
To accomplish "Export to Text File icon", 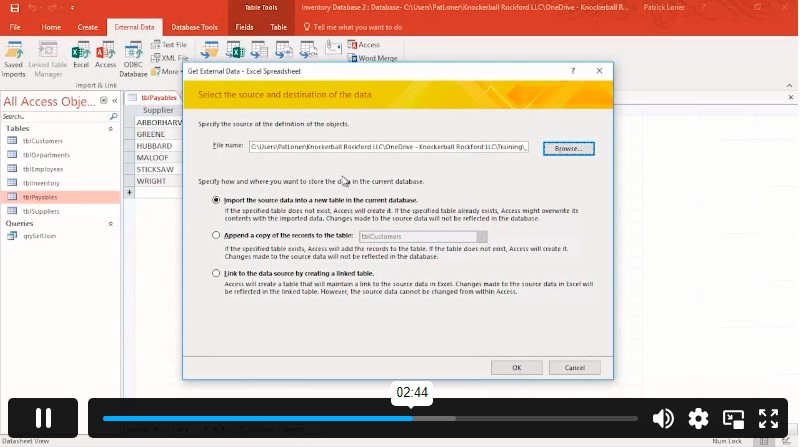I will click(259, 50).
